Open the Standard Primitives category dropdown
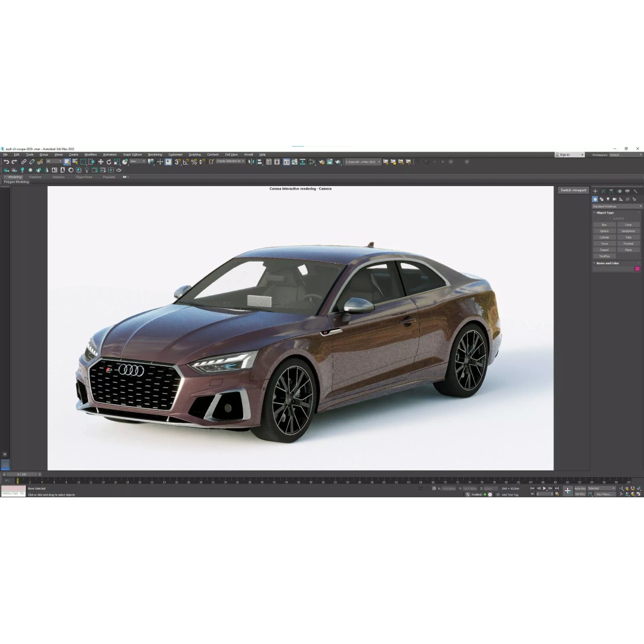The height and width of the screenshot is (644, 644). 617,206
